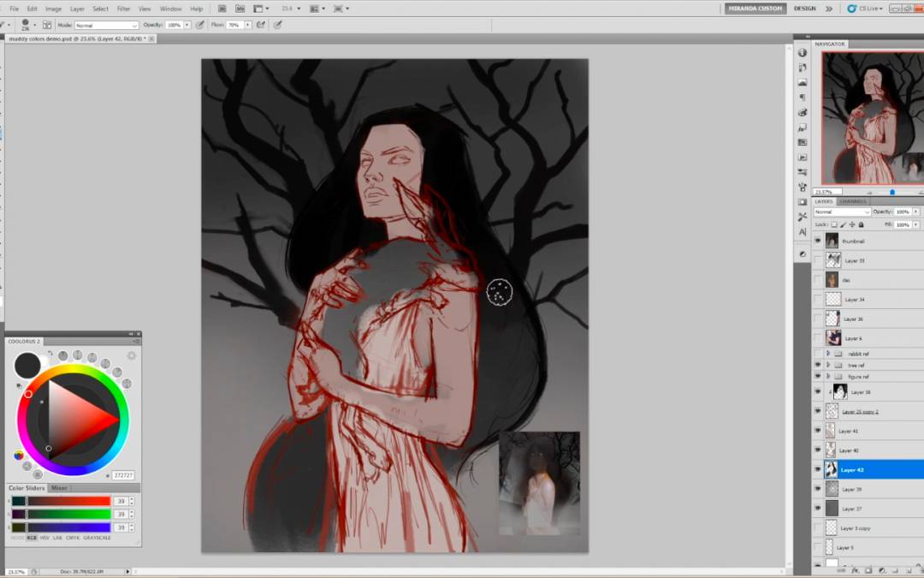Enable airbrush mode next to Flow
This screenshot has width=924, height=578.
pyautogui.click(x=263, y=25)
